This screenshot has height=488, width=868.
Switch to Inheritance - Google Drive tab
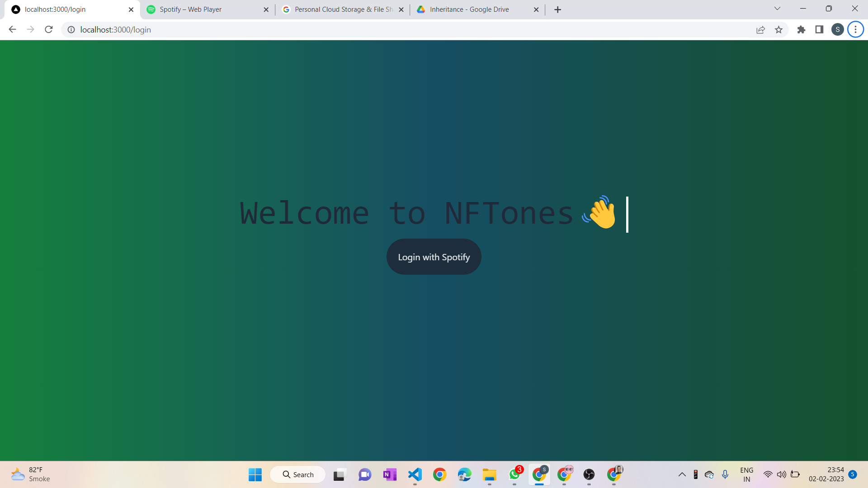470,9
